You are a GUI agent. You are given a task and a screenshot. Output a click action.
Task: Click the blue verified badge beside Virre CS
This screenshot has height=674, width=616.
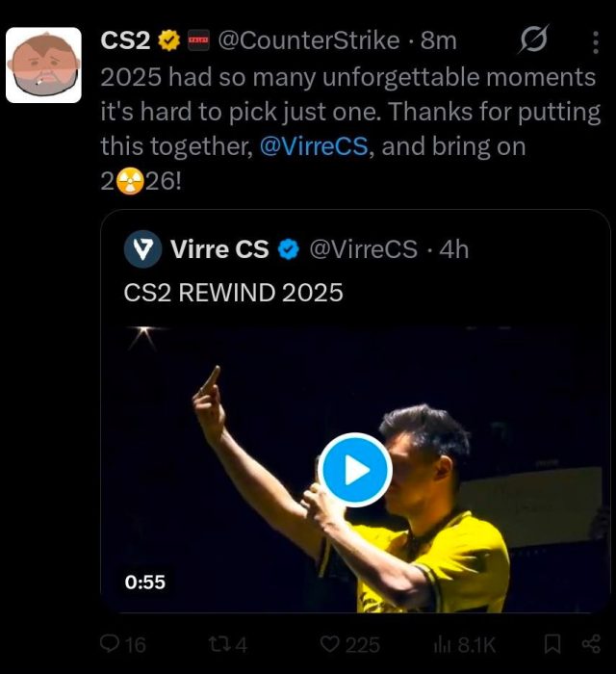[x=287, y=249]
